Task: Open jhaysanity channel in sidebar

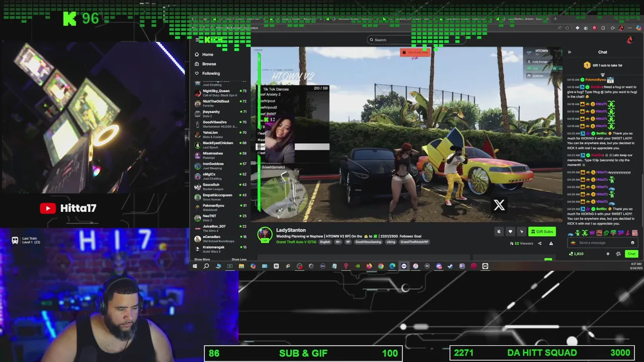Action: pos(220,113)
